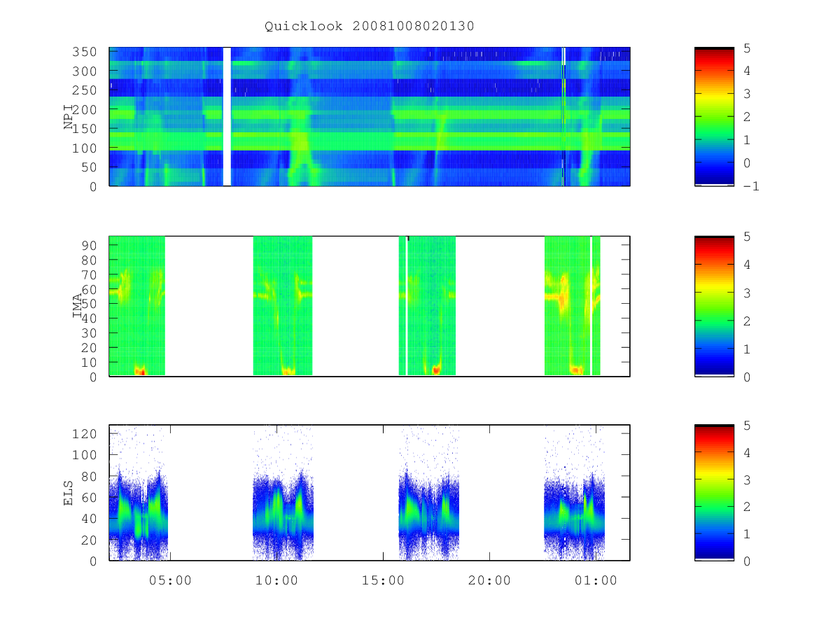Click the 05:00 time tick label
This screenshot has width=840, height=630.
(171, 580)
